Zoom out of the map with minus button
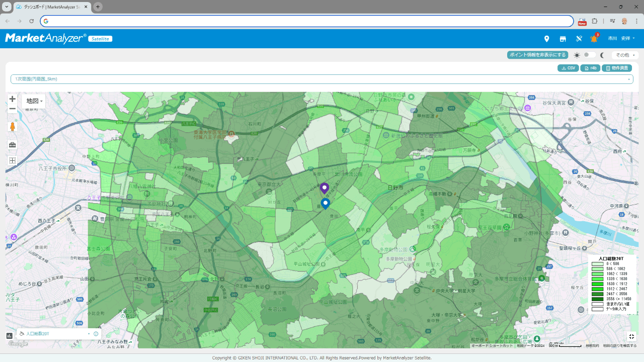This screenshot has height=362, width=644. point(13,109)
